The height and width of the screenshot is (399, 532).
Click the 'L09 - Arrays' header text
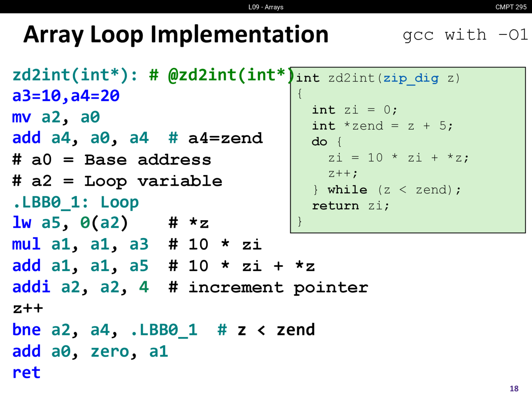point(266,7)
